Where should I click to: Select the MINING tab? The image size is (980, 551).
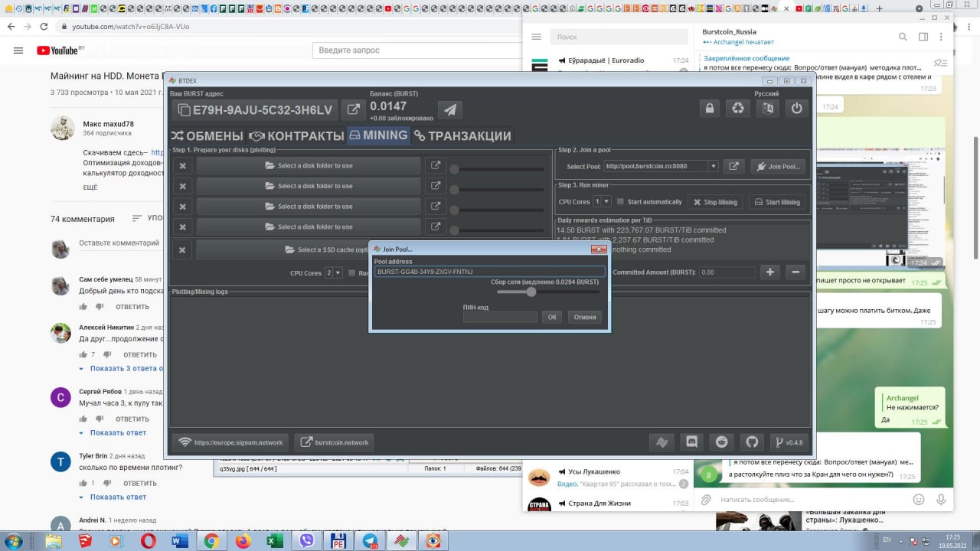point(378,135)
